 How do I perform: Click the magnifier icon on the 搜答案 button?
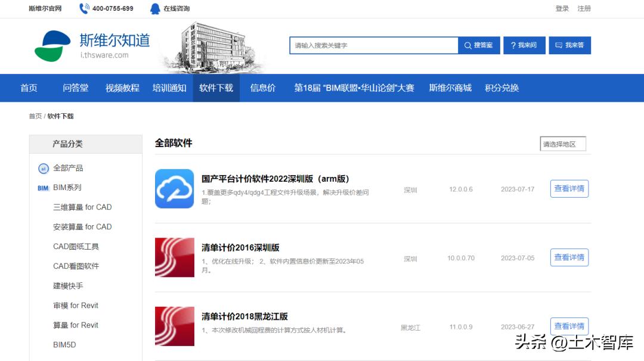pyautogui.click(x=469, y=45)
